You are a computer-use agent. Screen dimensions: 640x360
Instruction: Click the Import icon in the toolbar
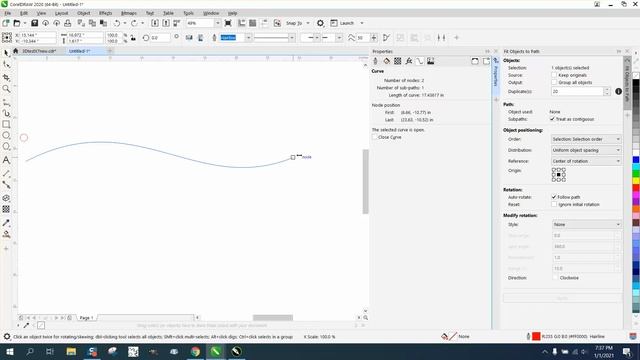pyautogui.click(x=155, y=23)
